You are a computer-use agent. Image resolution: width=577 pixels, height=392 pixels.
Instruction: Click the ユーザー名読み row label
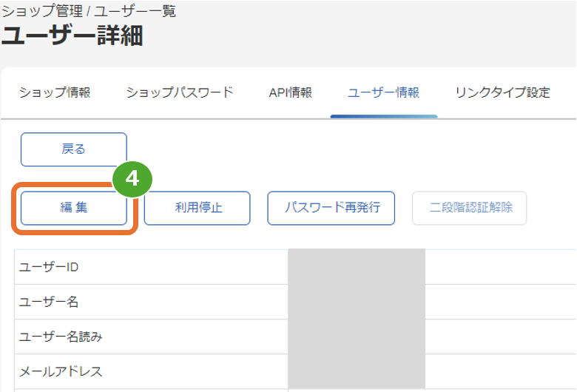tap(61, 337)
